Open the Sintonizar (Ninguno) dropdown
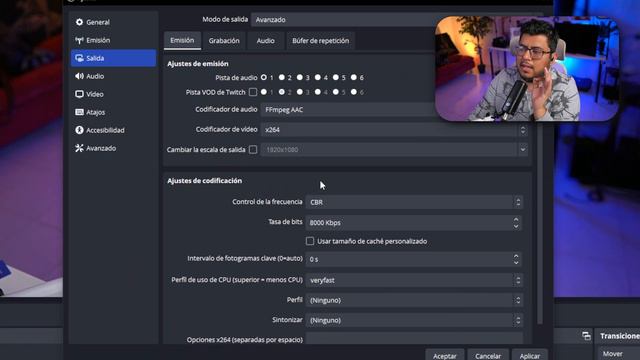Image resolution: width=640 pixels, height=360 pixels. (414, 320)
